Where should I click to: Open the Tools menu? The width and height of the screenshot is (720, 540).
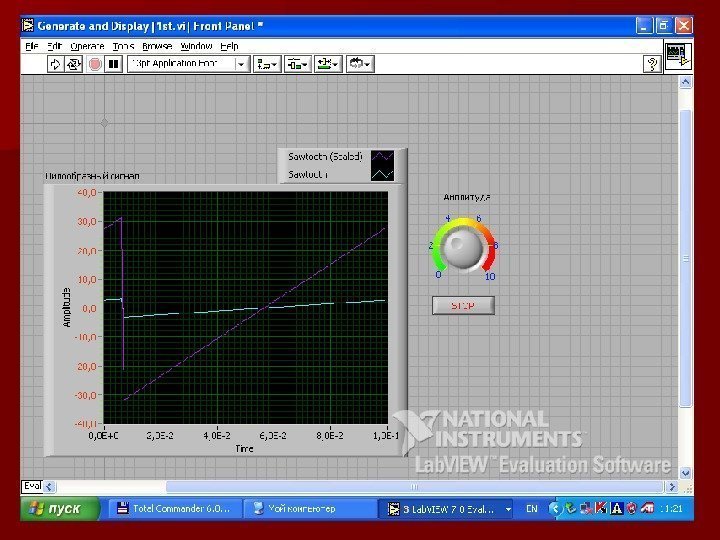point(123,46)
